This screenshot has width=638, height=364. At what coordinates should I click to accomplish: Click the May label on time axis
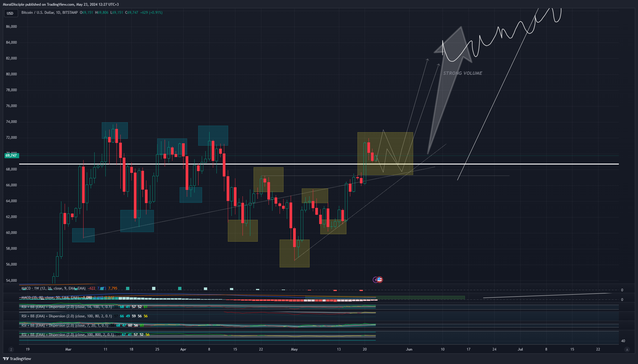[294, 349]
